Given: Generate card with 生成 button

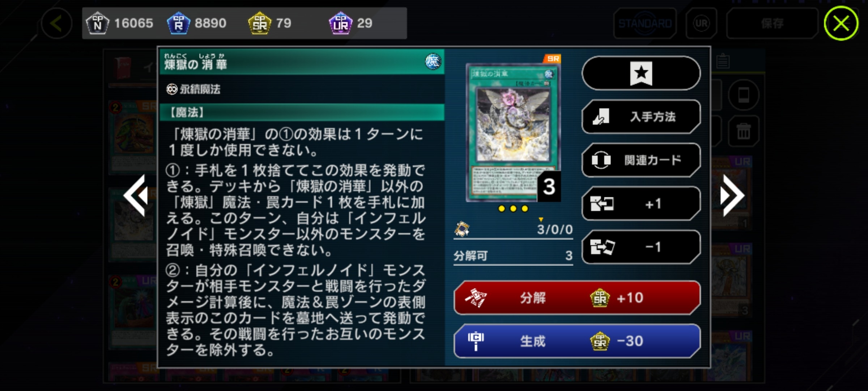Looking at the screenshot, I should [577, 341].
